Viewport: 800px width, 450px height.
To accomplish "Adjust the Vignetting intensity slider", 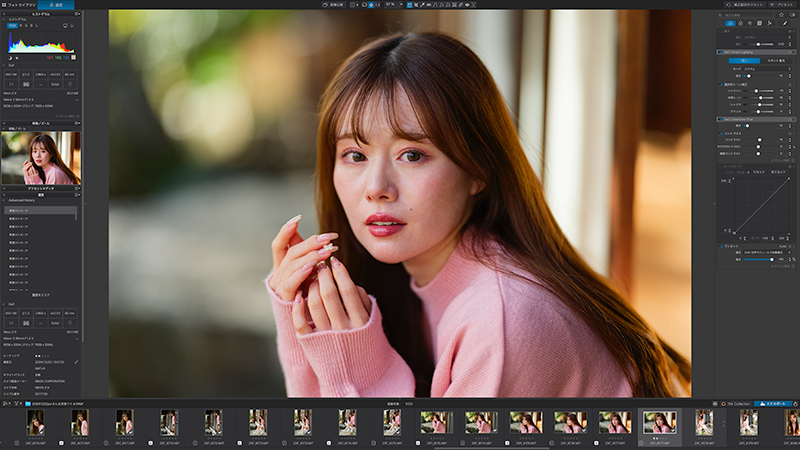I will coord(758,259).
